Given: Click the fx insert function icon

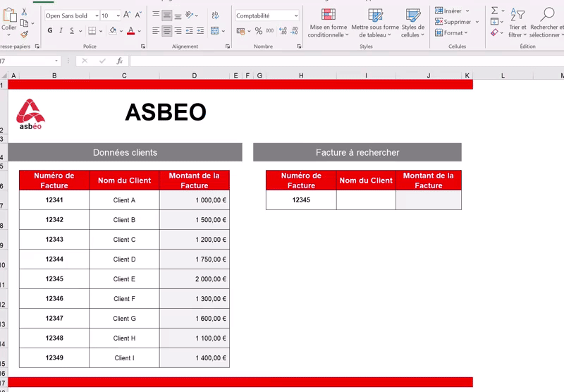Looking at the screenshot, I should (x=120, y=61).
